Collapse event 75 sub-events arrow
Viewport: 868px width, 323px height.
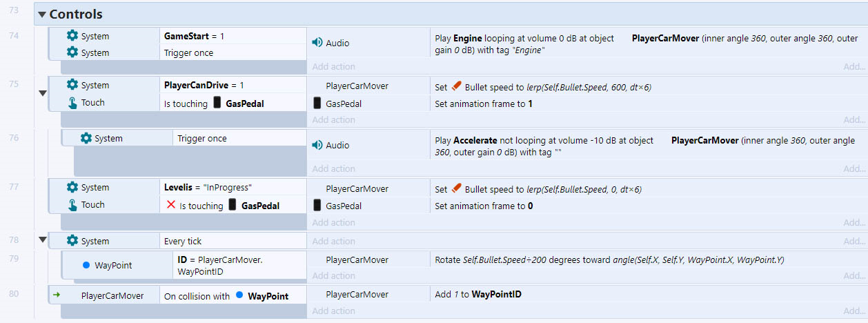coord(42,93)
